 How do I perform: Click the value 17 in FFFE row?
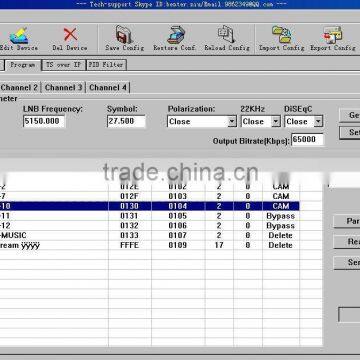[x=219, y=245]
